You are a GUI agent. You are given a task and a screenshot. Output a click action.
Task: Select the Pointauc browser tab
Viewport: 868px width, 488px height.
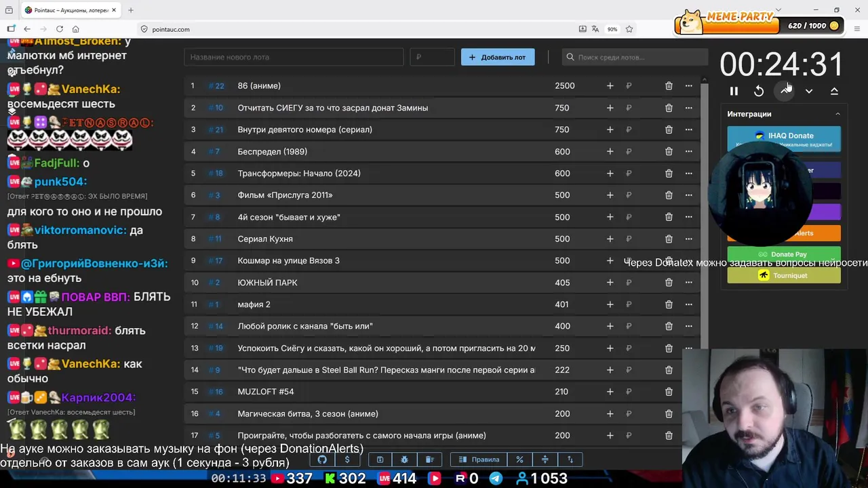pos(71,10)
